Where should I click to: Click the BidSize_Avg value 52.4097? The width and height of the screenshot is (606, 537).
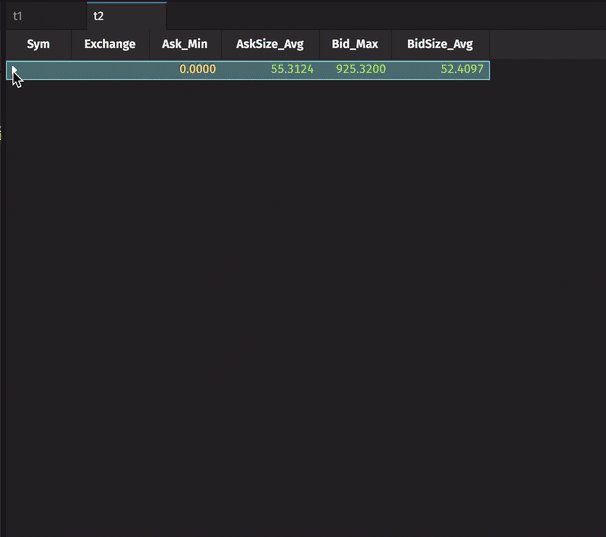[462, 70]
